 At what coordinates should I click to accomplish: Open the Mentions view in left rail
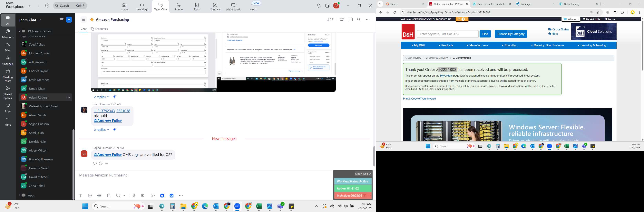click(x=8, y=34)
